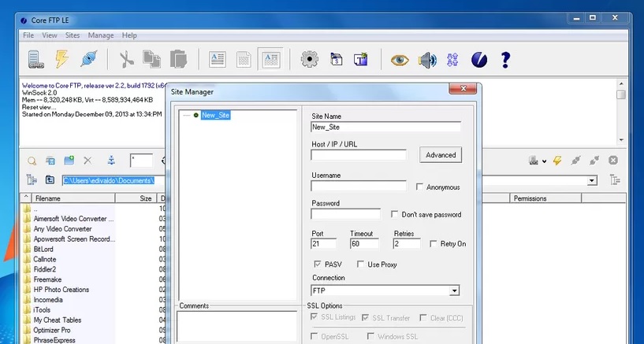Screen dimensions: 644x344
Task: Expand the remote path dropdown arrow
Action: [x=592, y=180]
